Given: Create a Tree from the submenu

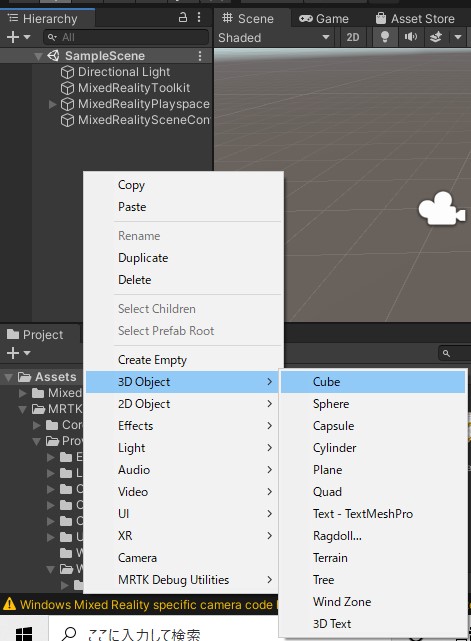Looking at the screenshot, I should click(372, 580).
